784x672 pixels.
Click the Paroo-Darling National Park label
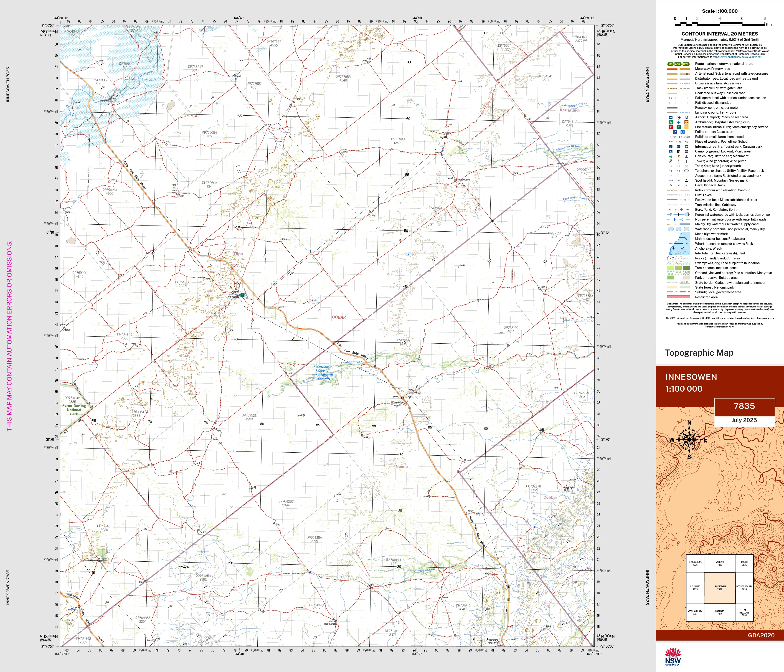pyautogui.click(x=74, y=410)
